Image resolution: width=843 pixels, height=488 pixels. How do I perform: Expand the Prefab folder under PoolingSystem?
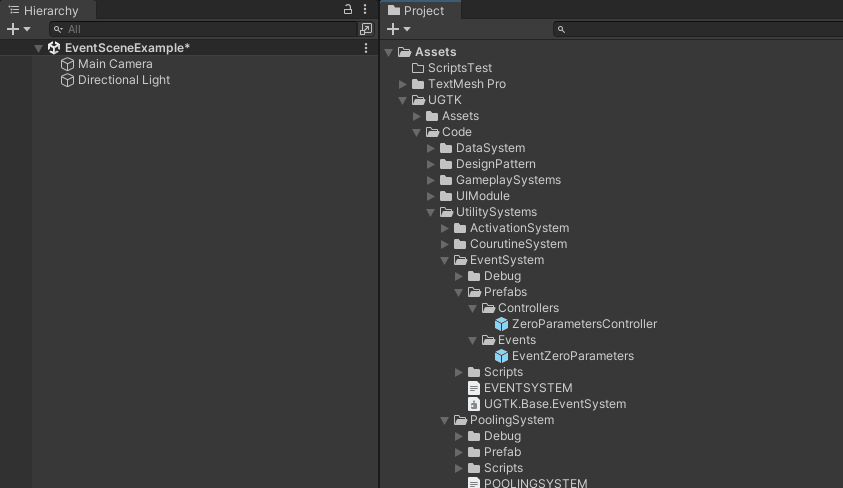[x=459, y=452]
